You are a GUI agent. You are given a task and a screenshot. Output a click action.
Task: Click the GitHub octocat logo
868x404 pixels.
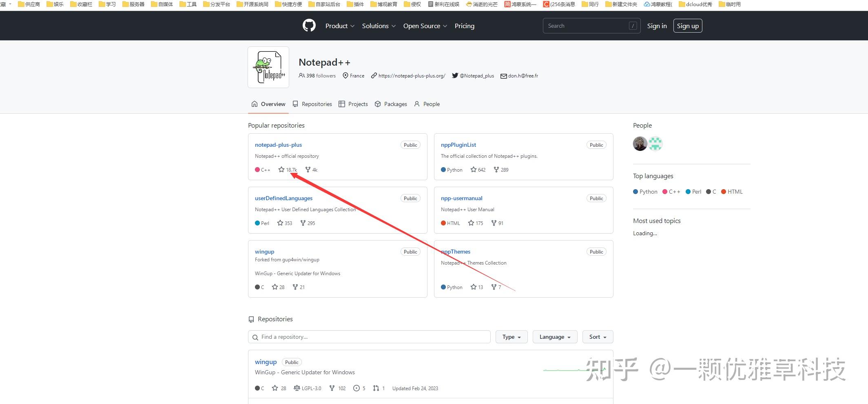tap(309, 25)
